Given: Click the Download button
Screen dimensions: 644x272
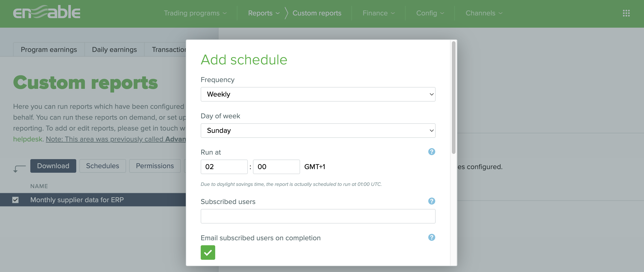Looking at the screenshot, I should (53, 166).
